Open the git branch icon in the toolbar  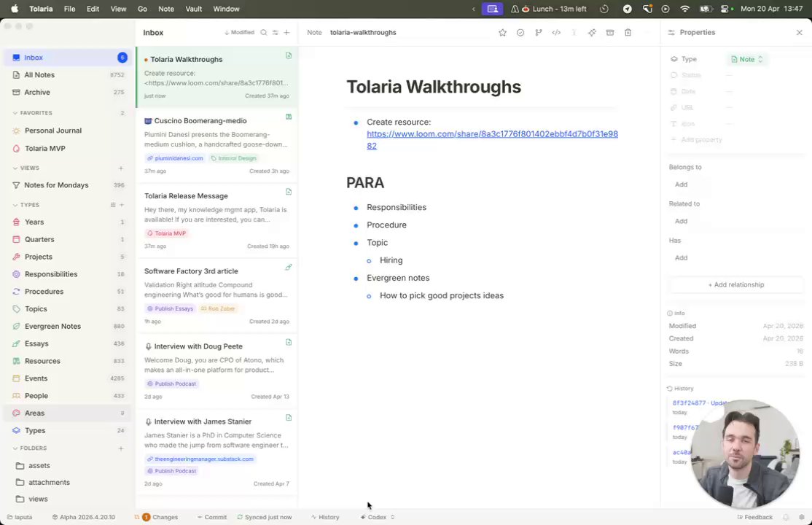pyautogui.click(x=539, y=33)
